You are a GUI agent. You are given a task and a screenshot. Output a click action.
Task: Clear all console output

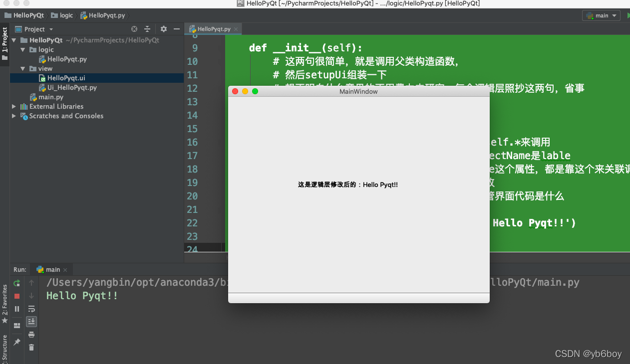point(31,347)
